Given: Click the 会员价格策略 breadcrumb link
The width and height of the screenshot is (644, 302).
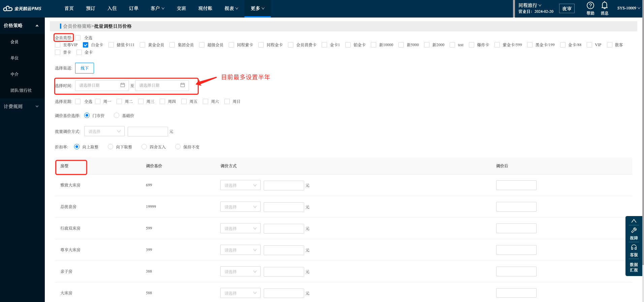Looking at the screenshot, I should tap(77, 26).
